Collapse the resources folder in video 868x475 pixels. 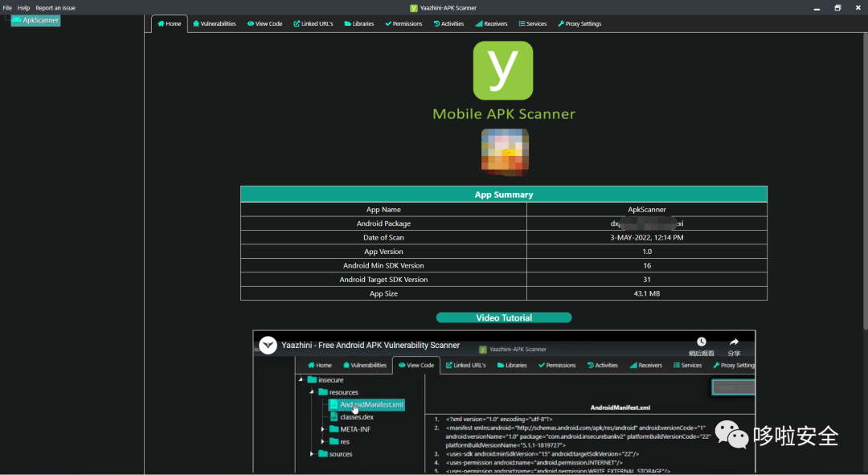[x=312, y=392]
